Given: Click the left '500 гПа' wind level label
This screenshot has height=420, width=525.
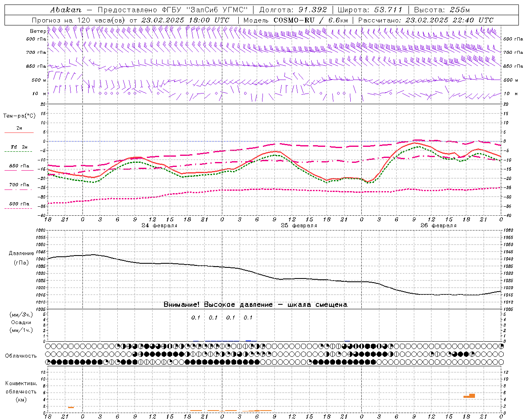Looking at the screenshot, I should click(x=36, y=39).
